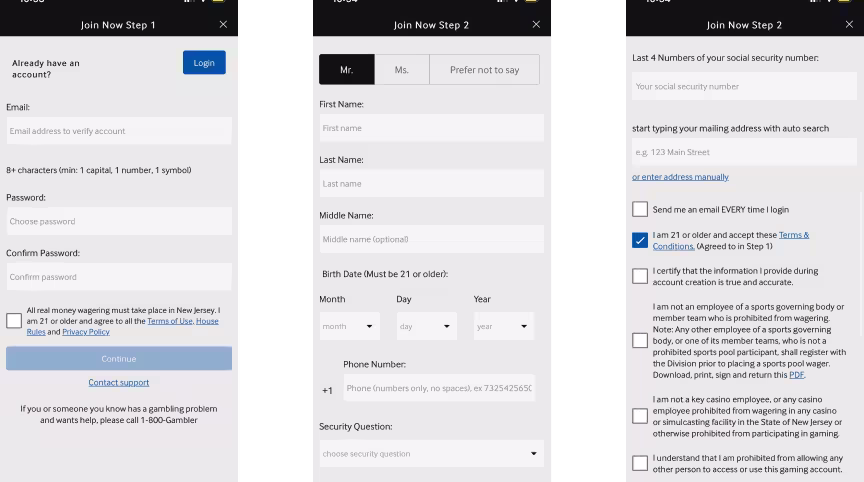864x482 pixels.
Task: Close the Join Now Step 1 screen
Action: (223, 25)
